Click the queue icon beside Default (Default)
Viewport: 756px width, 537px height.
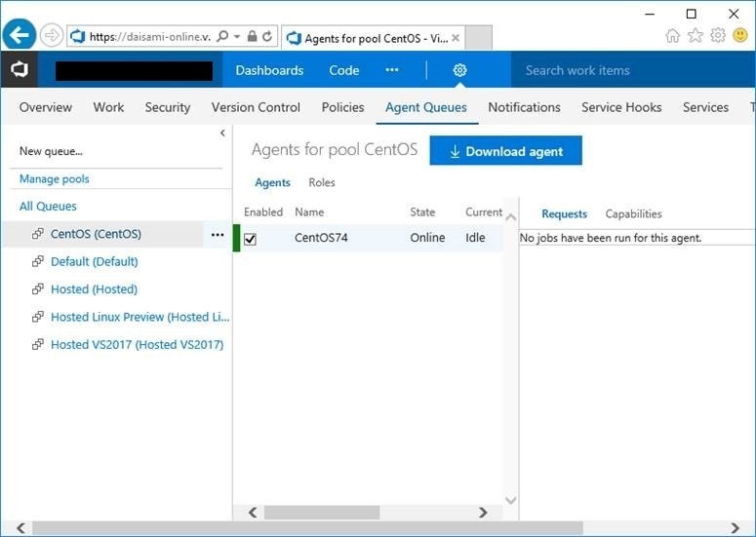click(x=38, y=261)
